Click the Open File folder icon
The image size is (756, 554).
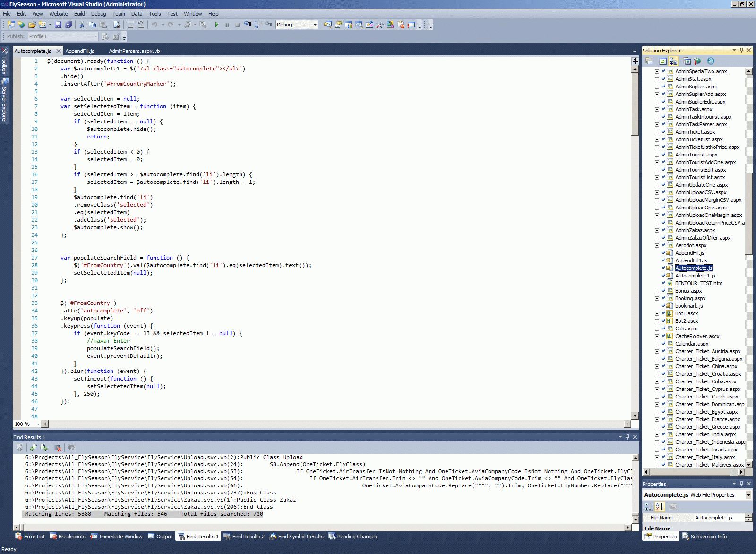click(32, 25)
